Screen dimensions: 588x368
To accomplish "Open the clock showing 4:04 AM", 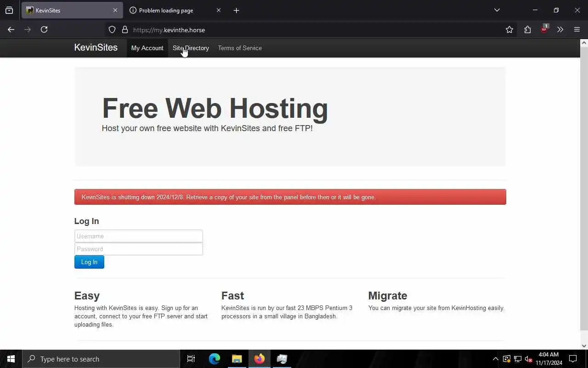I will point(549,359).
